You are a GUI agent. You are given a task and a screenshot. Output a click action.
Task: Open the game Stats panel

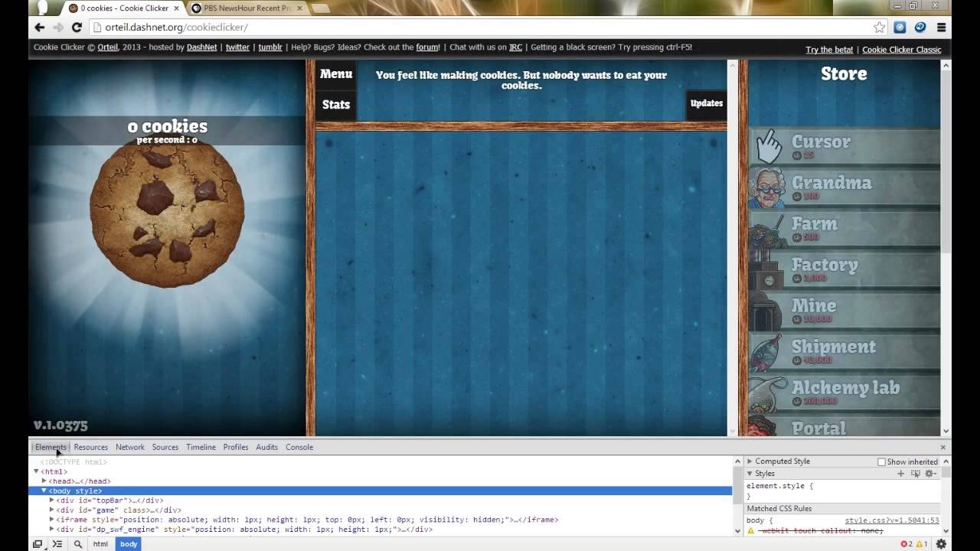coord(336,105)
